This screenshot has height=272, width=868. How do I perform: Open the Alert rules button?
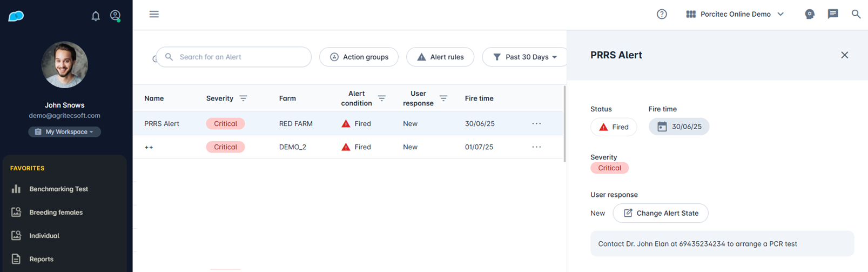440,57
